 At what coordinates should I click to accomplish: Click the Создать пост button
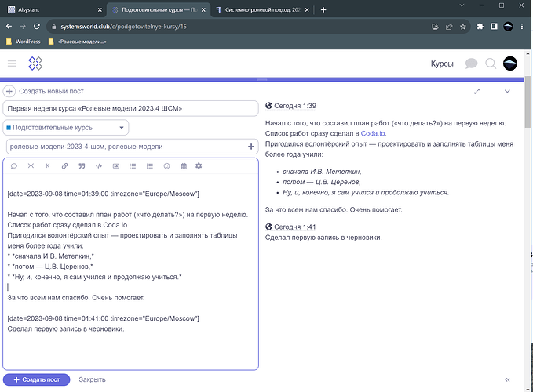coord(37,379)
